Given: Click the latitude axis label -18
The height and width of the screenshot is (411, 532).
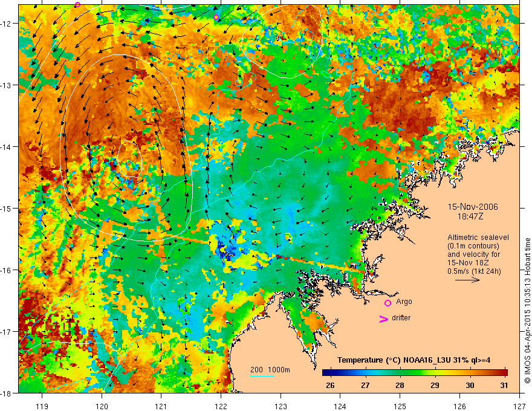Looking at the screenshot, I should 7,393.
